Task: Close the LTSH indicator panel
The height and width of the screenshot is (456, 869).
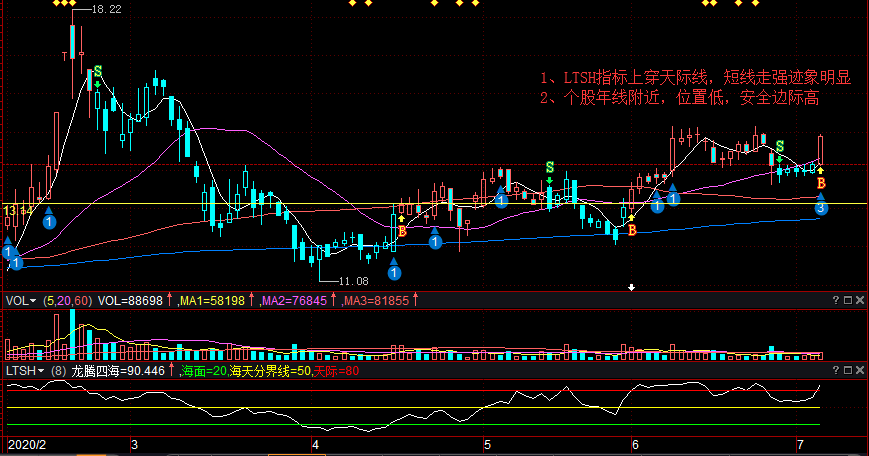Action: click(x=859, y=370)
